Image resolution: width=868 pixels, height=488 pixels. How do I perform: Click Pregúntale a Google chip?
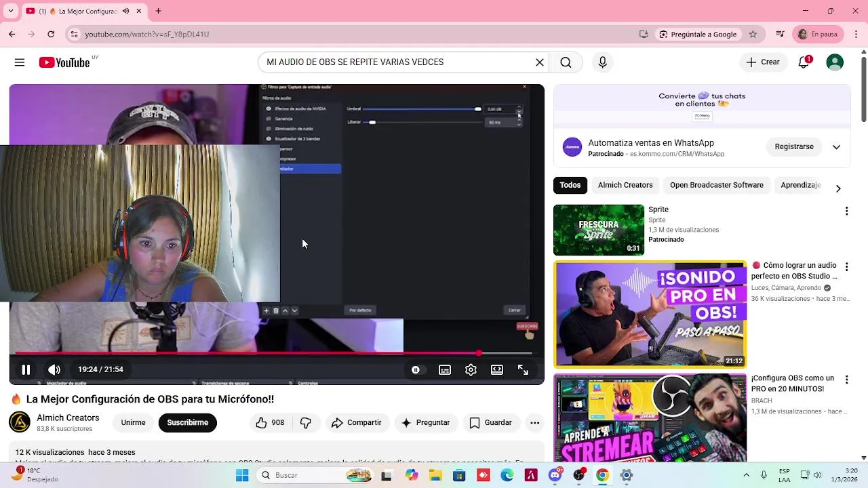[698, 34]
